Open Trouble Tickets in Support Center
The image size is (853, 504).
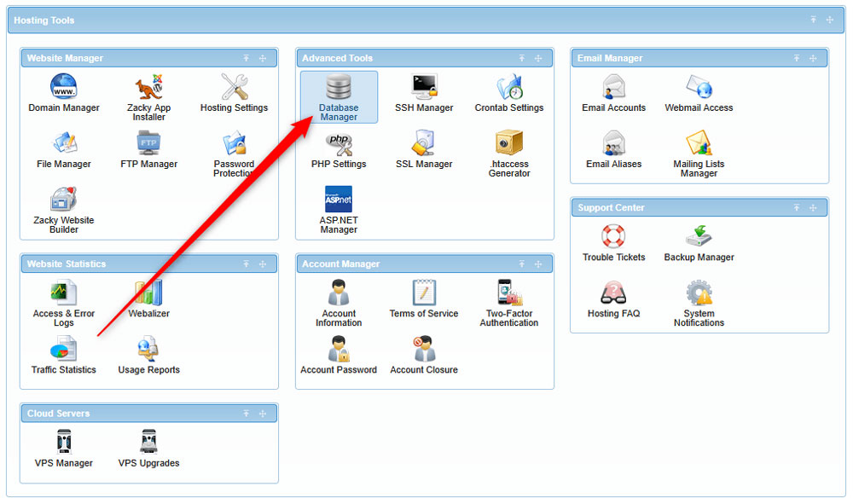[613, 241]
